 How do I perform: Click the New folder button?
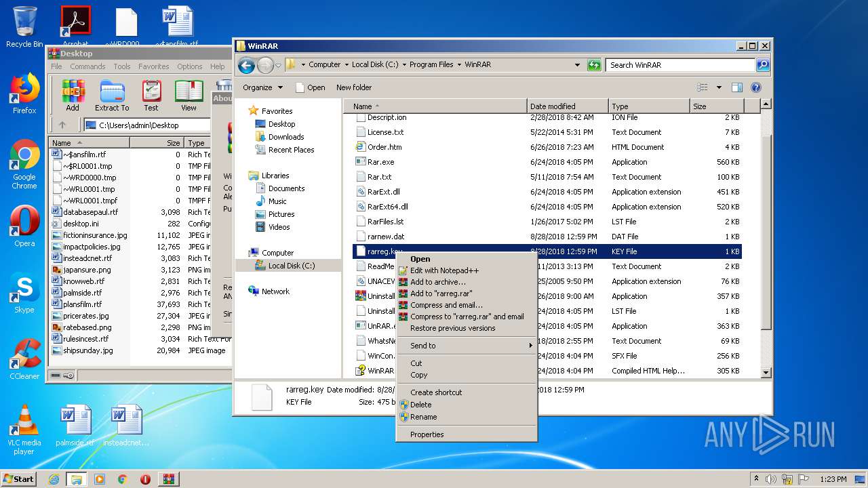pos(354,87)
